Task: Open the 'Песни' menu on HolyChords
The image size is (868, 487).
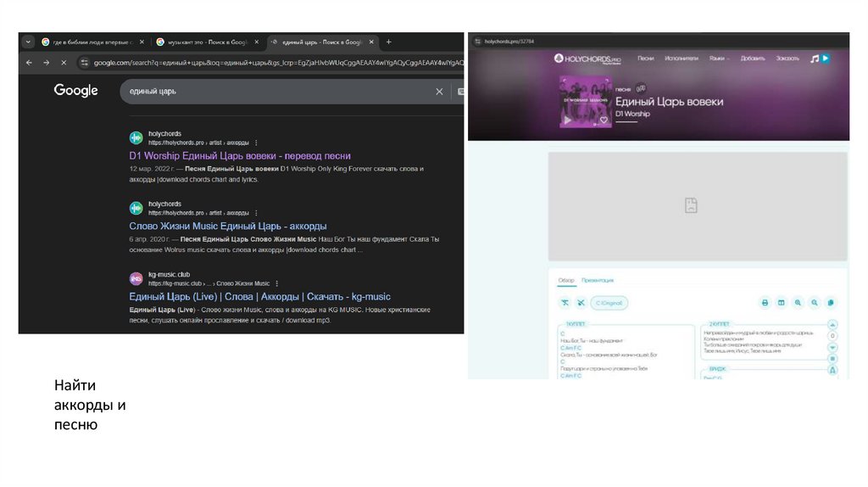Action: tap(645, 59)
